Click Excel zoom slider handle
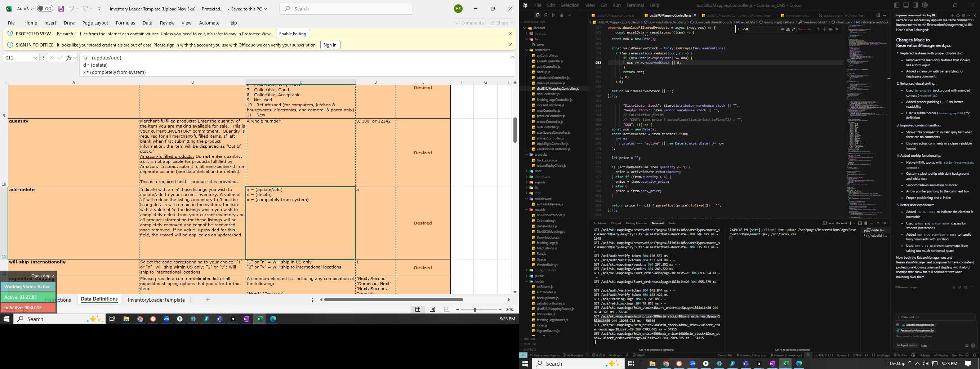 pyautogui.click(x=475, y=310)
